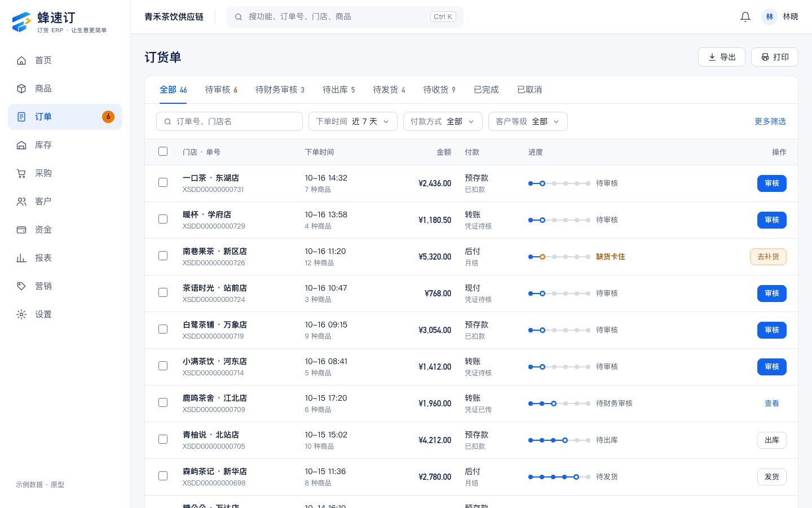Click 出库 for the 青柚说 · 北站店 order
The image size is (812, 508).
point(772,440)
